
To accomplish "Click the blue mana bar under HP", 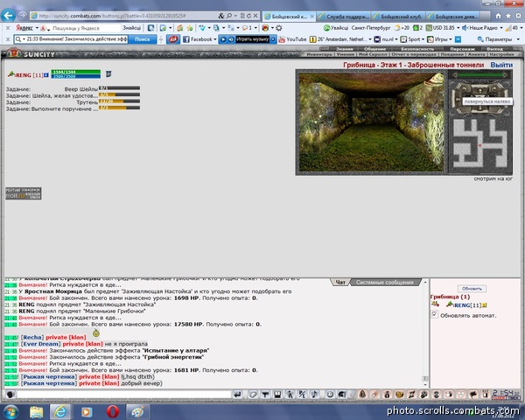I will (76, 76).
